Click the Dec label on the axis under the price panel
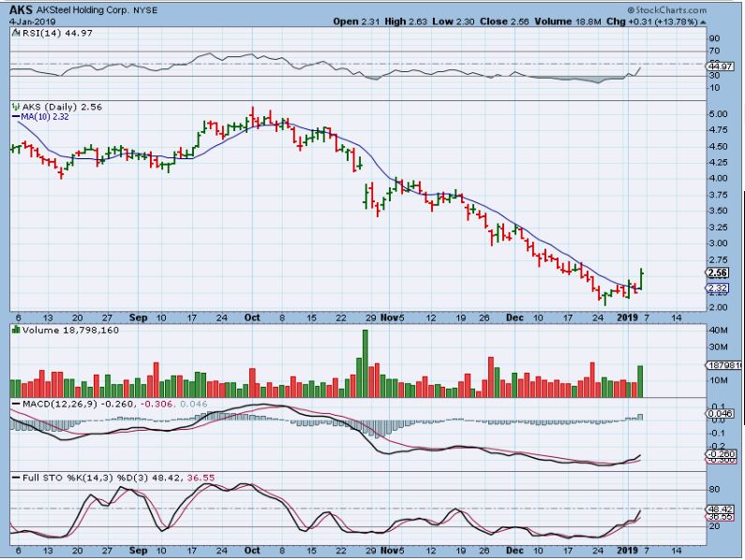The height and width of the screenshot is (560, 745). (514, 317)
